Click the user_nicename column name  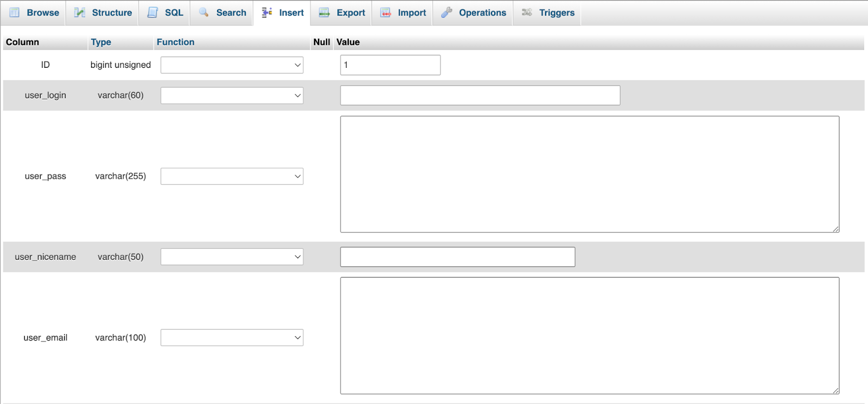pos(46,257)
